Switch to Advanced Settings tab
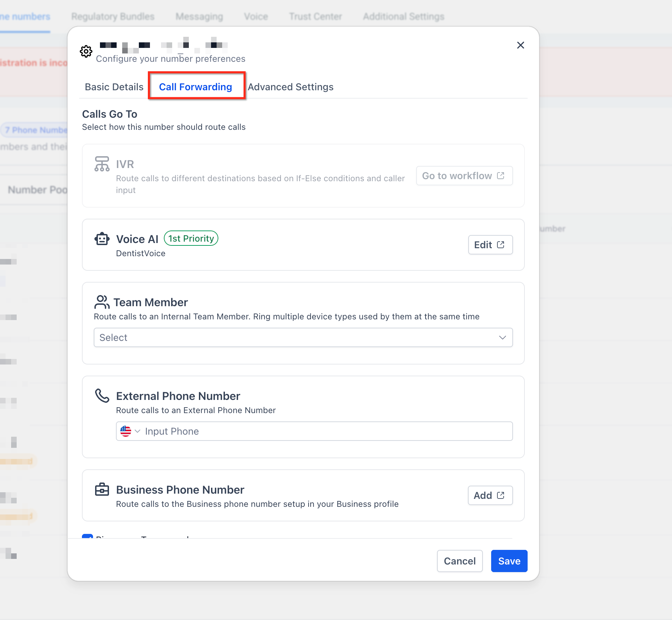Image resolution: width=672 pixels, height=620 pixels. [291, 87]
